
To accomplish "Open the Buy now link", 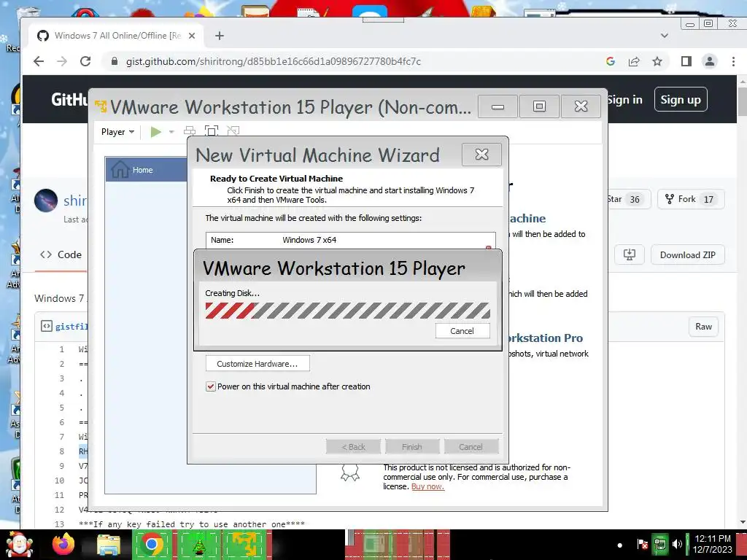I will (x=427, y=486).
